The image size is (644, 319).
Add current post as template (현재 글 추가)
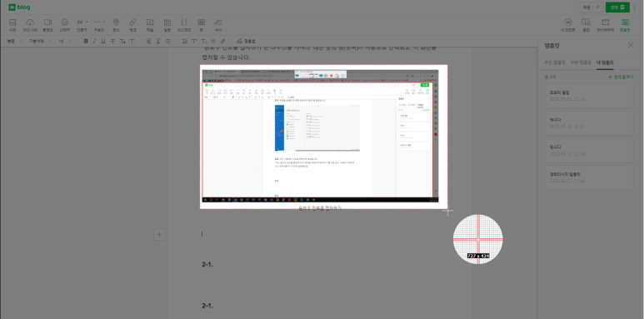tap(621, 77)
